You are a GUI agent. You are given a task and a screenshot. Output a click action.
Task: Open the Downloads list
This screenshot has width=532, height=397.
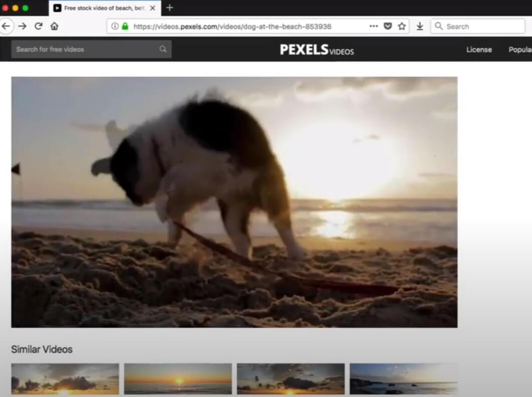click(420, 26)
